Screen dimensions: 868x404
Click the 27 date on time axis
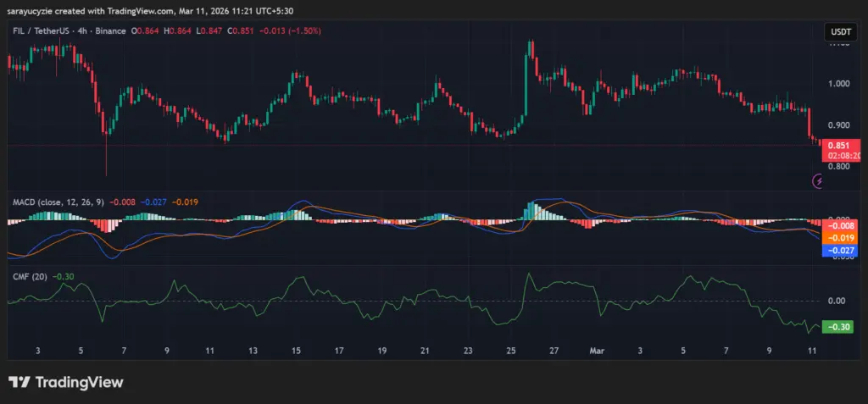tap(554, 351)
